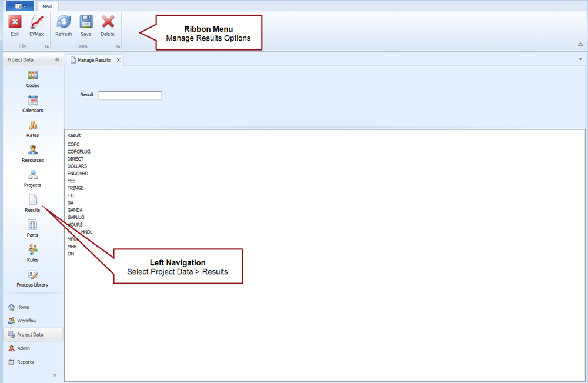Image resolution: width=588 pixels, height=383 pixels.
Task: Open the Reports section
Action: [x=25, y=362]
